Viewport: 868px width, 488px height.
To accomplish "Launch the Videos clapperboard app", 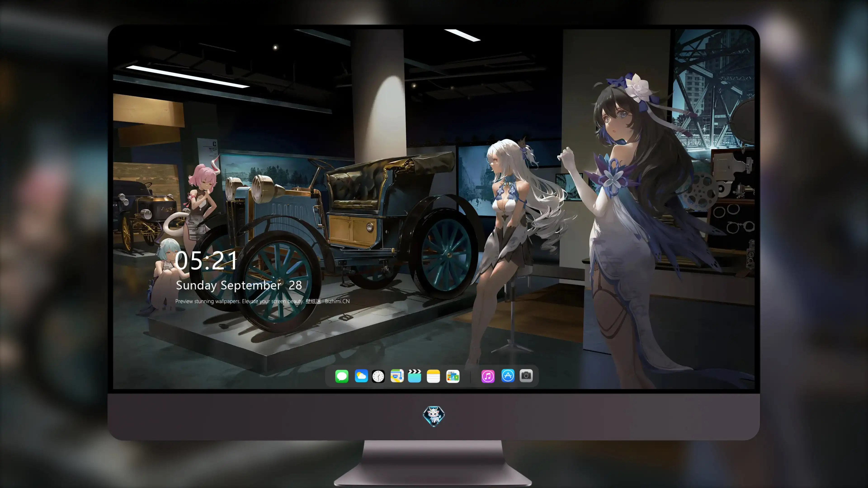I will click(x=415, y=376).
